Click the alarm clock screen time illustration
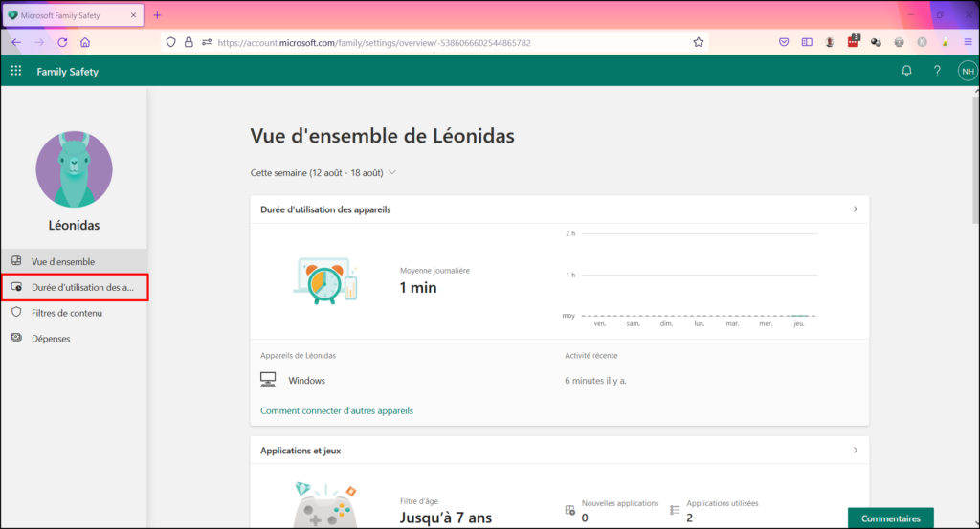Viewport: 980px width, 529px height. coord(325,281)
